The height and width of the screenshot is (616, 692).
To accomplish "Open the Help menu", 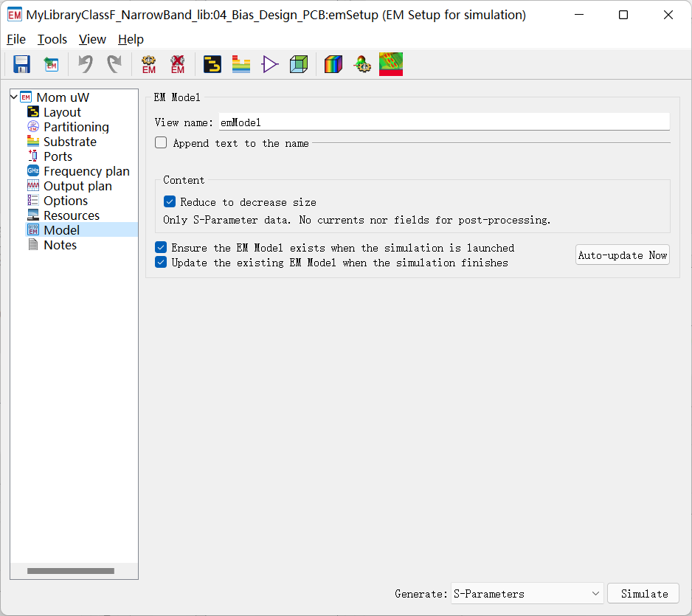I will point(131,39).
